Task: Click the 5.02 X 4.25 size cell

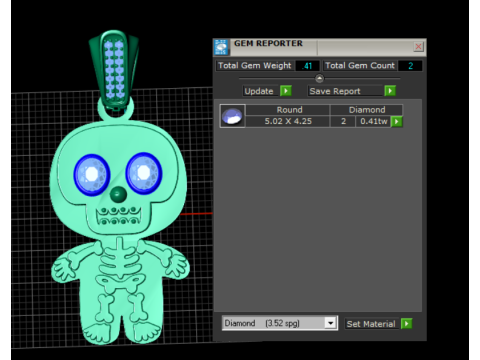Action: pyautogui.click(x=288, y=121)
